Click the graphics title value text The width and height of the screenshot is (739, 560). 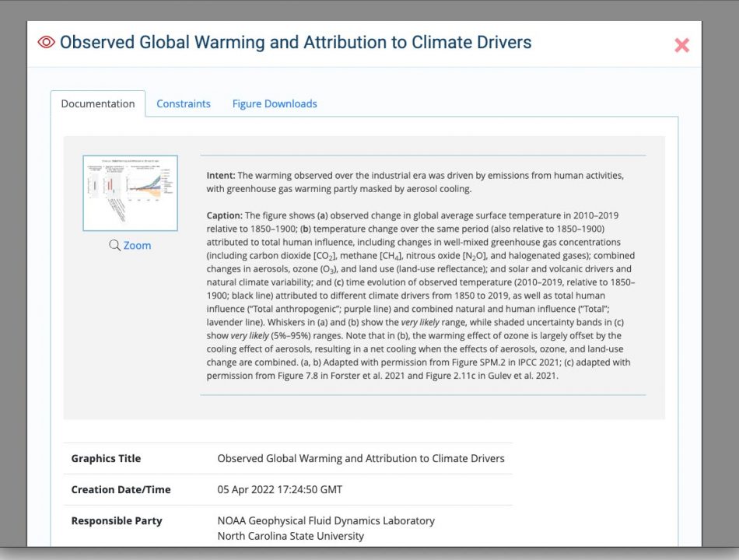coord(361,459)
